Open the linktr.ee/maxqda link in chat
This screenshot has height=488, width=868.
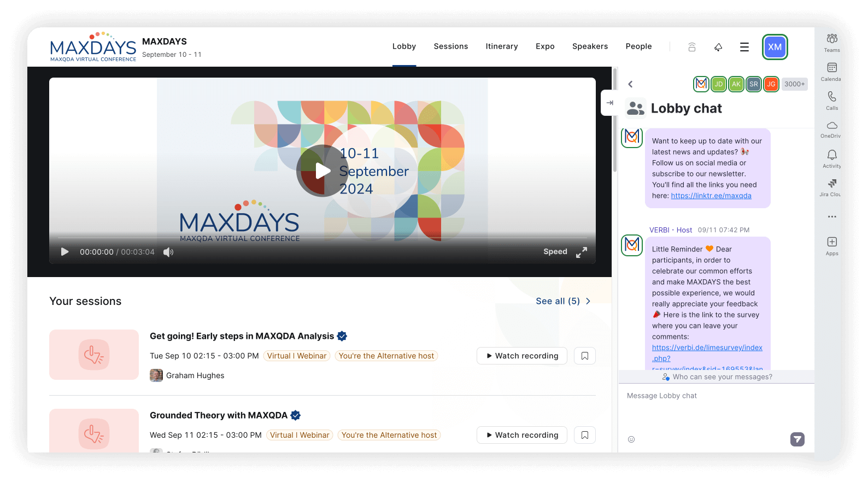click(x=711, y=196)
